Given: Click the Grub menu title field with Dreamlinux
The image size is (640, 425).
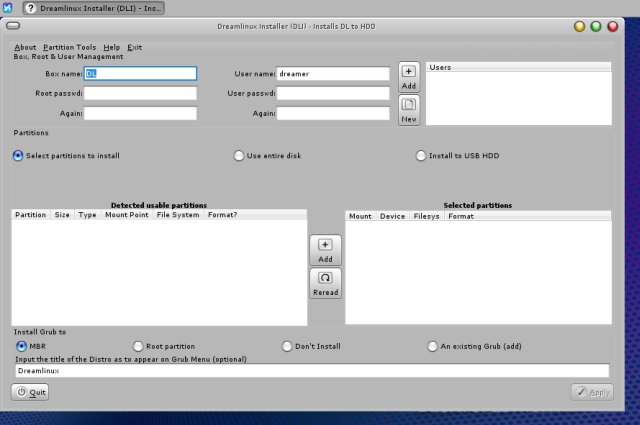Looking at the screenshot, I should tap(312, 371).
